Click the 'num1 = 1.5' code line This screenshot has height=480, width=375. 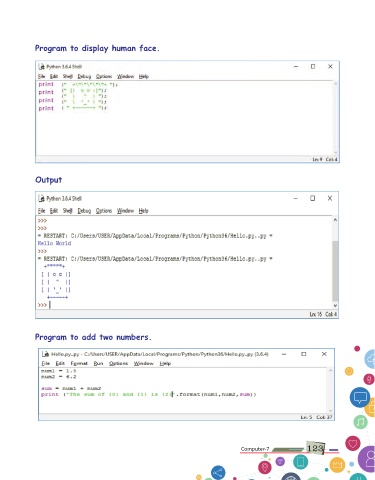click(59, 371)
